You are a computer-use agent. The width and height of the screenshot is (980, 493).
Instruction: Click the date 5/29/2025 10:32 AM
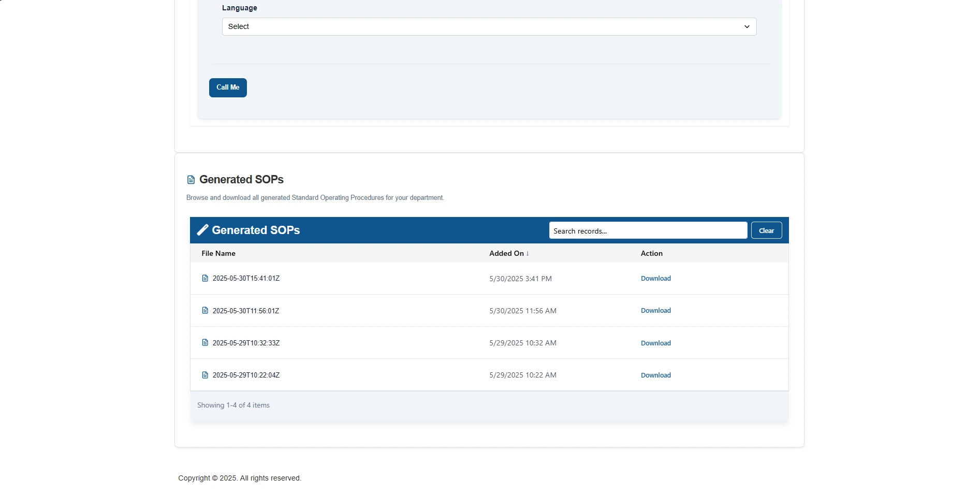[523, 343]
